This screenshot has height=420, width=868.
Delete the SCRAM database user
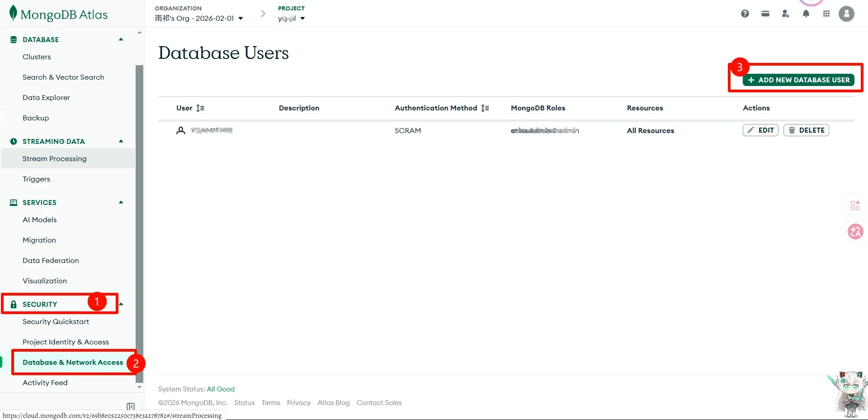pyautogui.click(x=806, y=130)
